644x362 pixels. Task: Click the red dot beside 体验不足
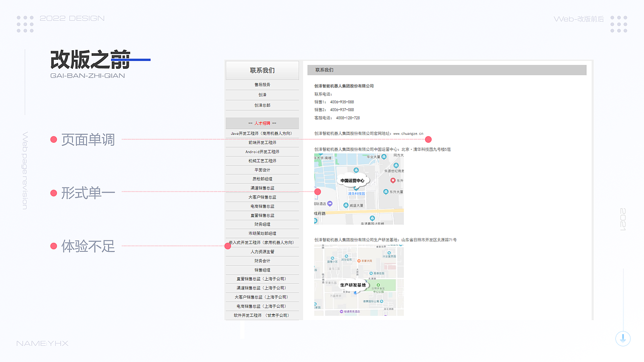click(54, 247)
